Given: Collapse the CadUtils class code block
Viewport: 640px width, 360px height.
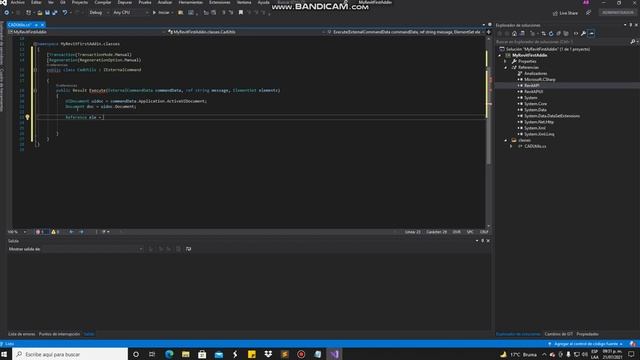Looking at the screenshot, I should [x=35, y=70].
